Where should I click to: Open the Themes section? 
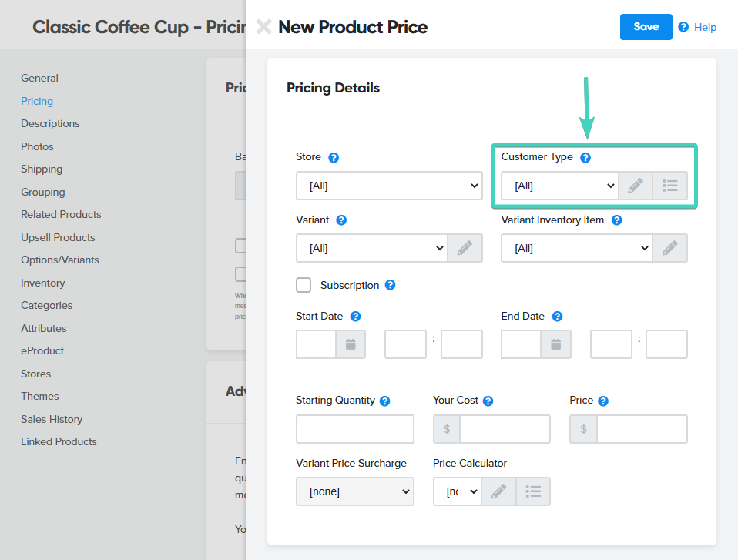click(40, 396)
